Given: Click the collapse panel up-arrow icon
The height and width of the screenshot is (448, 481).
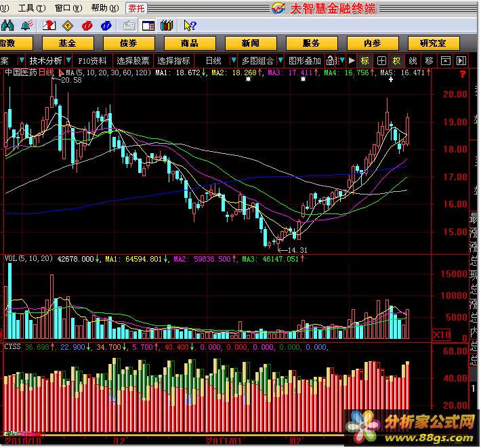Looking at the screenshot, I should (445, 60).
